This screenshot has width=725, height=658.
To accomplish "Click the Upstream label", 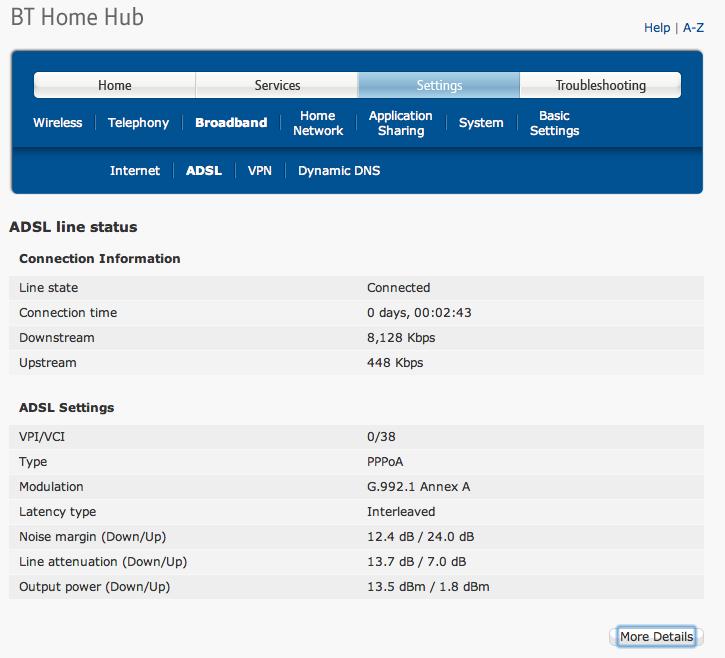I will point(48,363).
